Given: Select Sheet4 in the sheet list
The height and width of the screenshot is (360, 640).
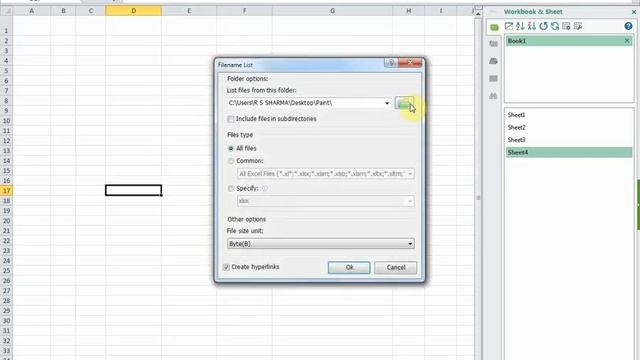Looking at the screenshot, I should (x=569, y=152).
